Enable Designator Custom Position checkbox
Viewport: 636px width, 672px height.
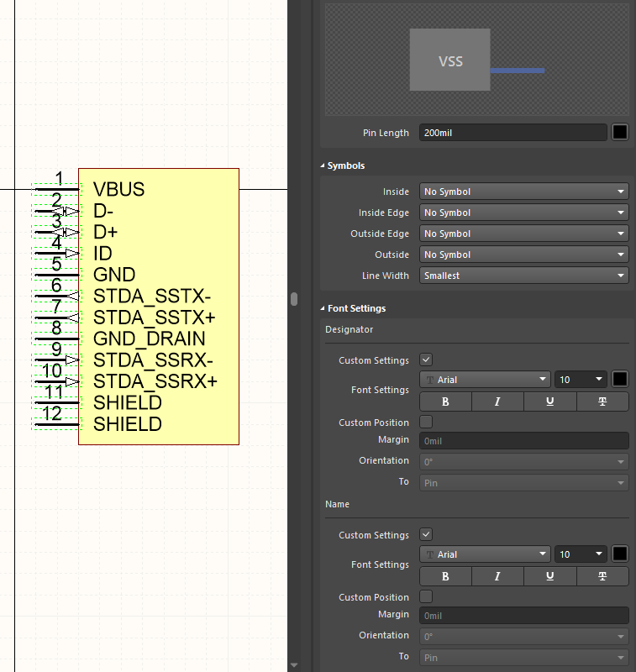(426, 423)
